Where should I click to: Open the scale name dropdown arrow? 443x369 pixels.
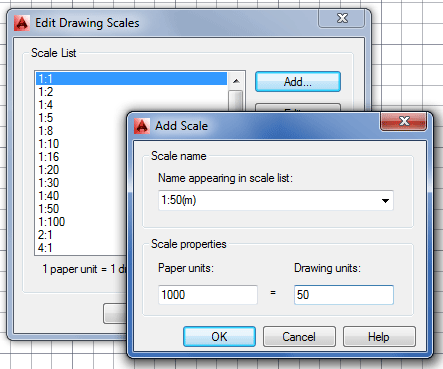385,200
